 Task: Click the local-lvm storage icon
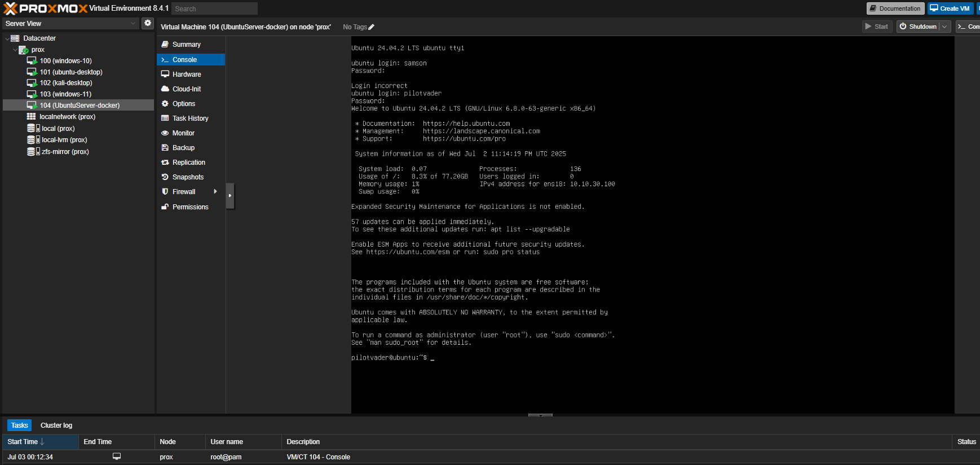click(x=33, y=140)
